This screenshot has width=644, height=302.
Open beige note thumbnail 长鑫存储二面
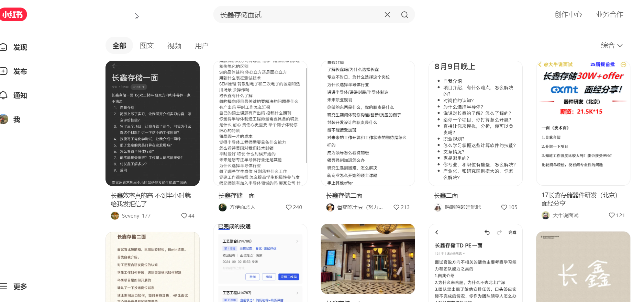pyautogui.click(x=153, y=267)
